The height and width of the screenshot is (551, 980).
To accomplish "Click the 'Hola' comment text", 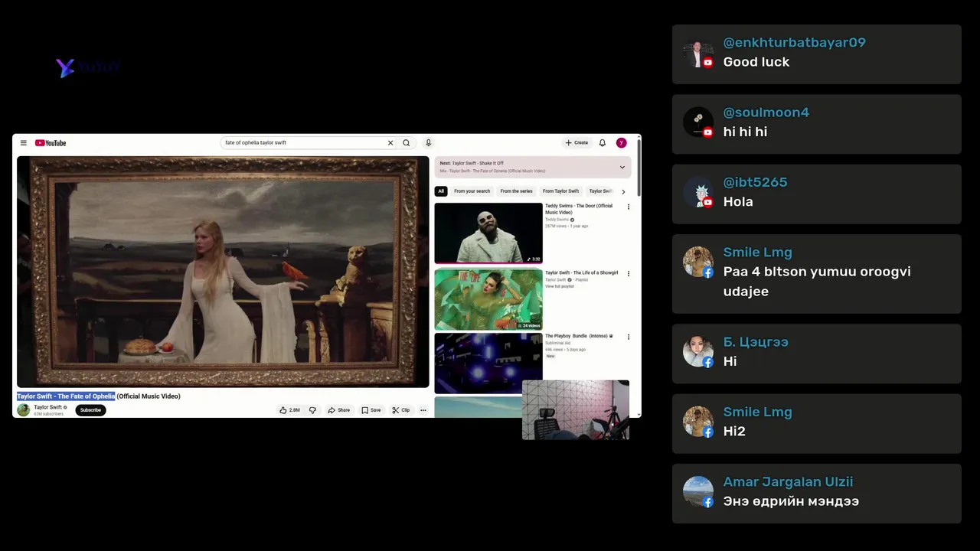I will point(738,202).
